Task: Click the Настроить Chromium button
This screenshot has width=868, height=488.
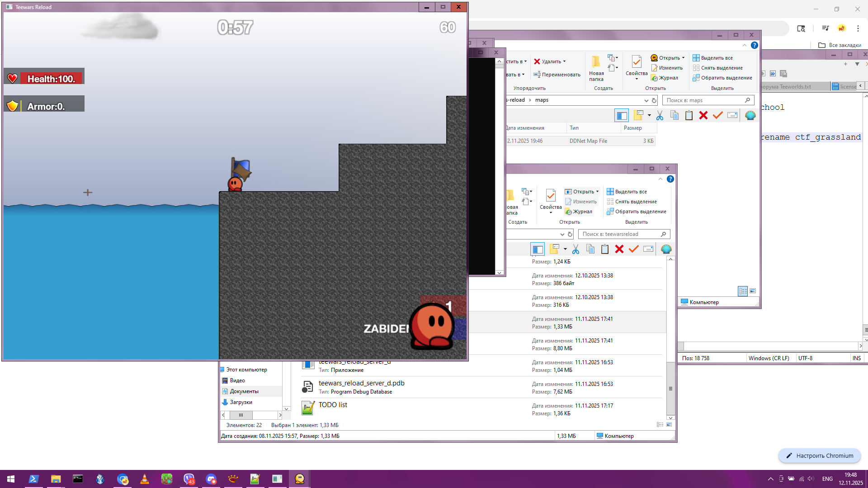Action: pos(819,455)
